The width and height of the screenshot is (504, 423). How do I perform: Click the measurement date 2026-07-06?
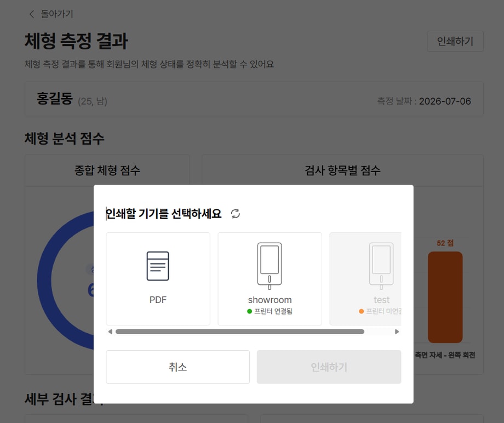(445, 101)
